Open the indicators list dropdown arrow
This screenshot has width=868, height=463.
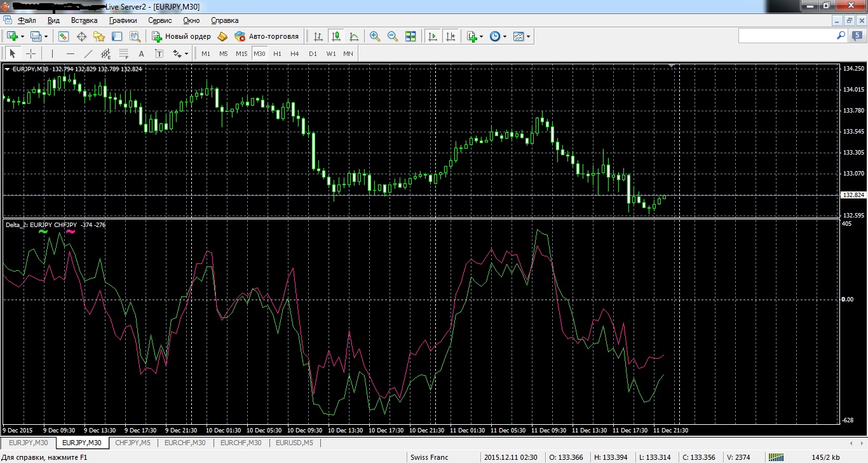[482, 36]
